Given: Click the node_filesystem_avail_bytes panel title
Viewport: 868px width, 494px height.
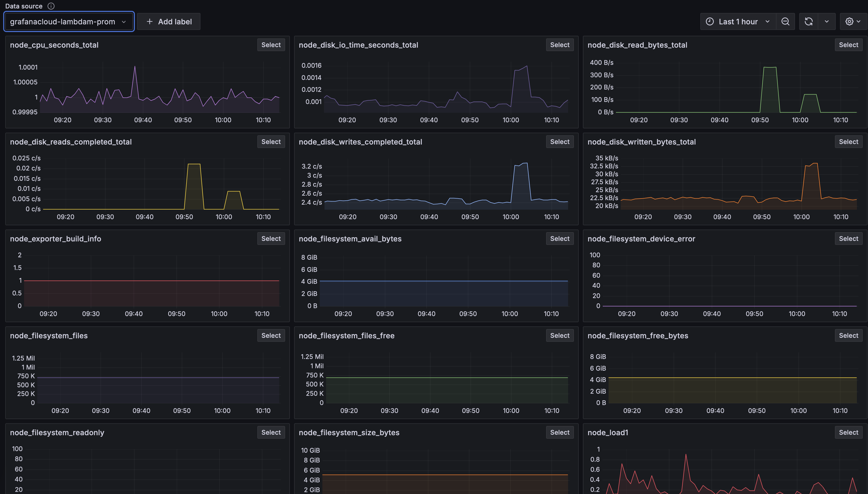Looking at the screenshot, I should pyautogui.click(x=350, y=239).
